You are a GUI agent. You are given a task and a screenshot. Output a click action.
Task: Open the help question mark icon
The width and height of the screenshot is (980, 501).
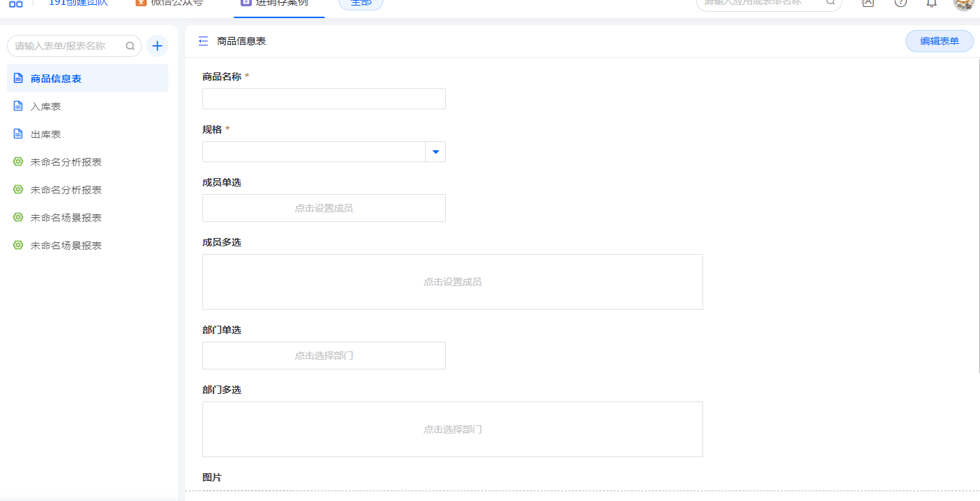(901, 3)
